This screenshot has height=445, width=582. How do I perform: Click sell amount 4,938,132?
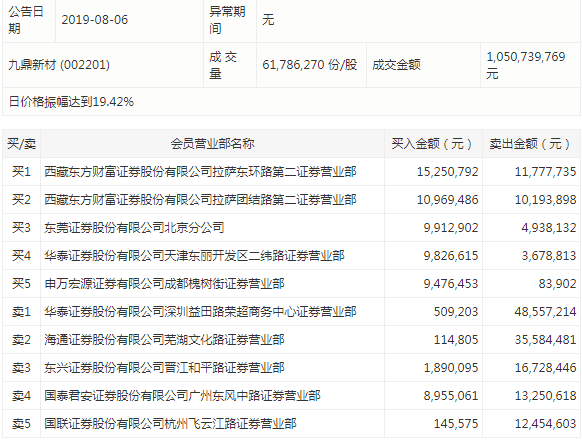pyautogui.click(x=549, y=228)
